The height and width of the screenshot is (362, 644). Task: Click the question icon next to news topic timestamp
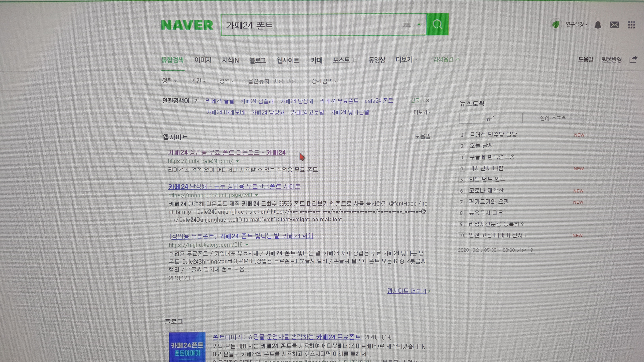click(532, 250)
